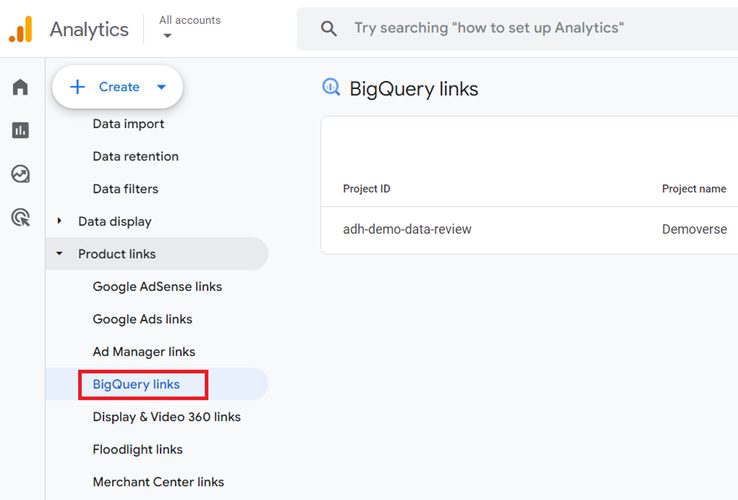Image resolution: width=738 pixels, height=500 pixels.
Task: Collapse the Product links section arrow
Action: coord(59,253)
